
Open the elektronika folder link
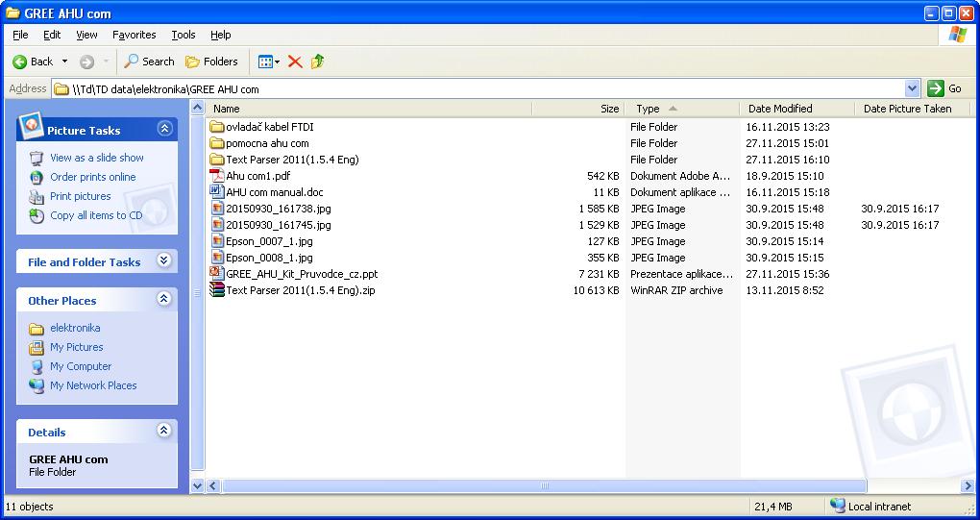(75, 328)
